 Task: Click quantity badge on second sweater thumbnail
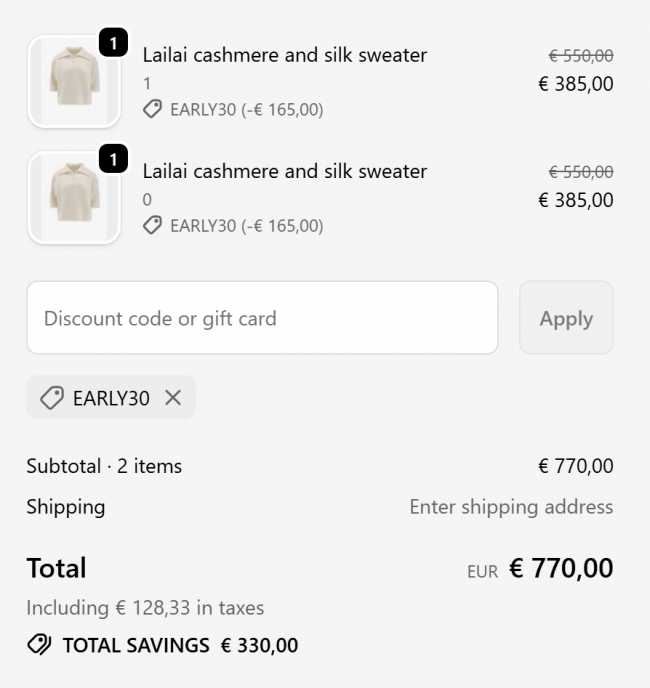pyautogui.click(x=114, y=159)
